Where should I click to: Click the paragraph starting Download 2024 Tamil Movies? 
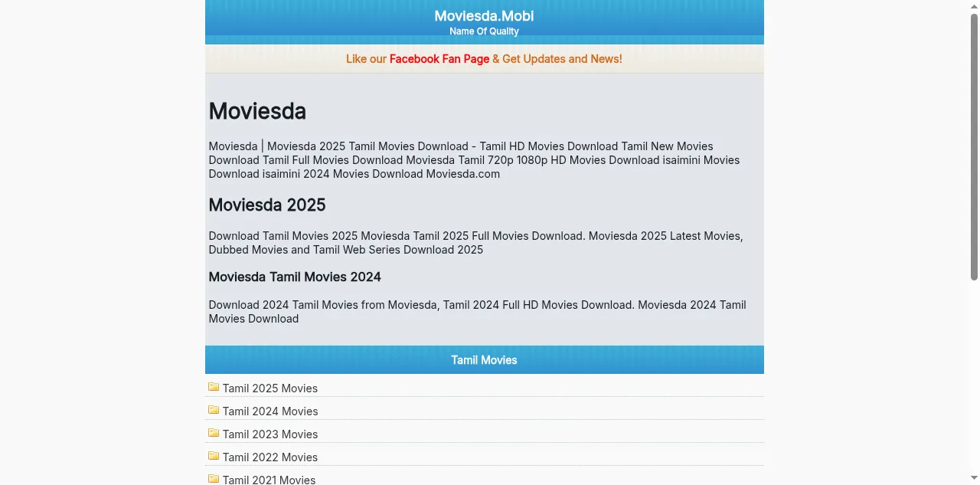477,312
